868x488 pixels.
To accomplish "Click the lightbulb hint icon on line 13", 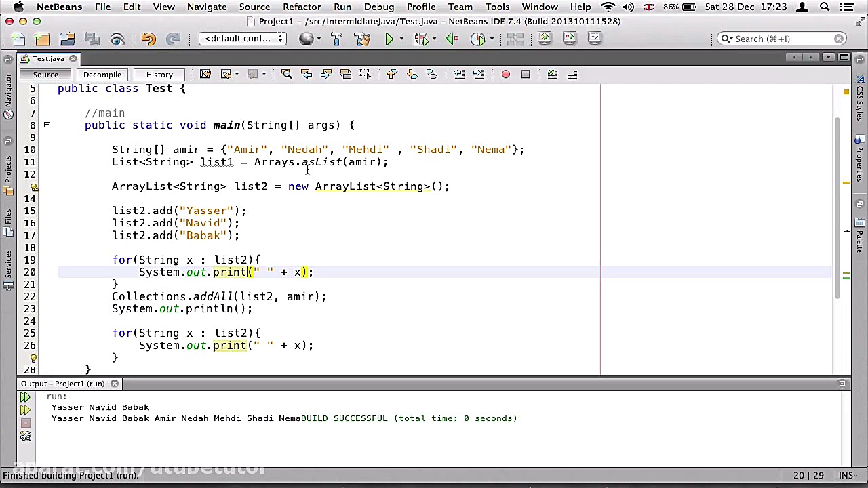I will (33, 187).
